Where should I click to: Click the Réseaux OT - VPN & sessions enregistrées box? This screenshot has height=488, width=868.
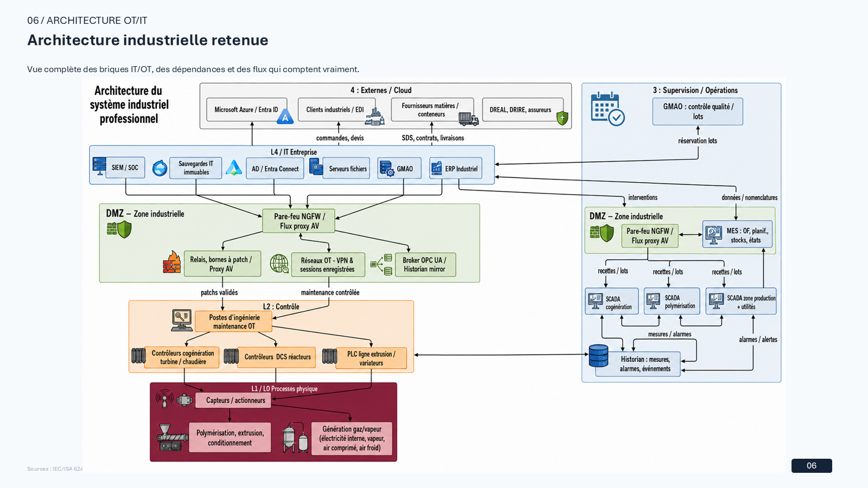click(328, 265)
